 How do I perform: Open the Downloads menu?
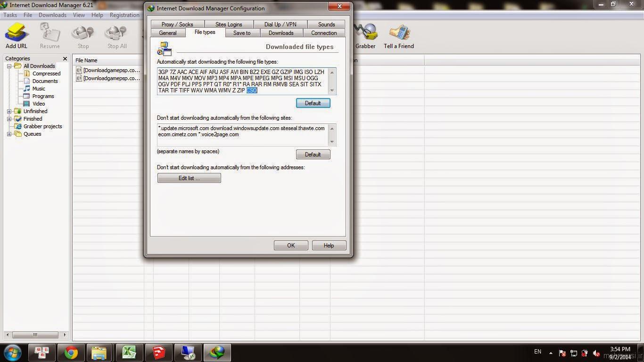click(x=52, y=15)
